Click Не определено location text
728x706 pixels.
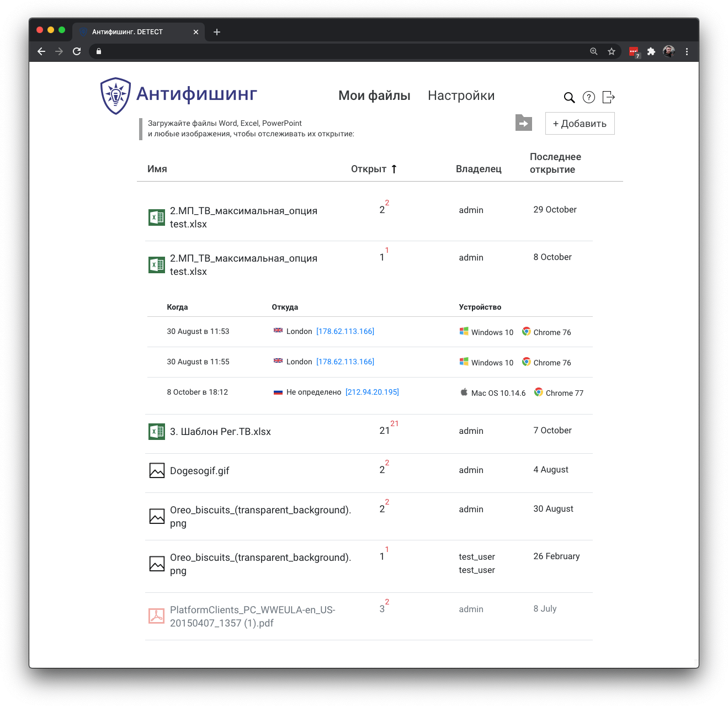pos(313,392)
